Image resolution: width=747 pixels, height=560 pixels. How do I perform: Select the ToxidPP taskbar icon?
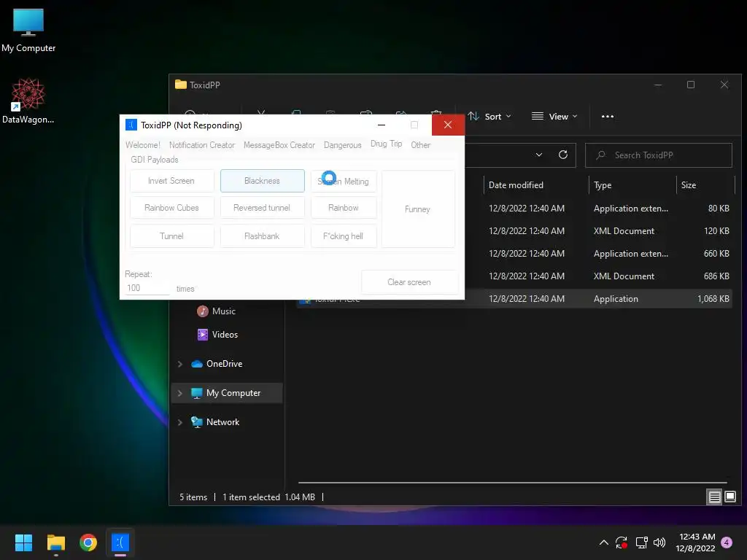click(x=120, y=542)
